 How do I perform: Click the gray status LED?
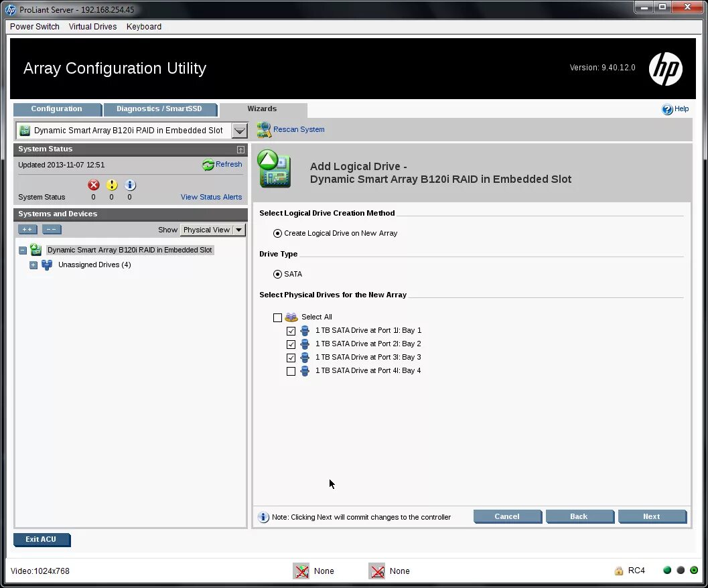pos(681,570)
